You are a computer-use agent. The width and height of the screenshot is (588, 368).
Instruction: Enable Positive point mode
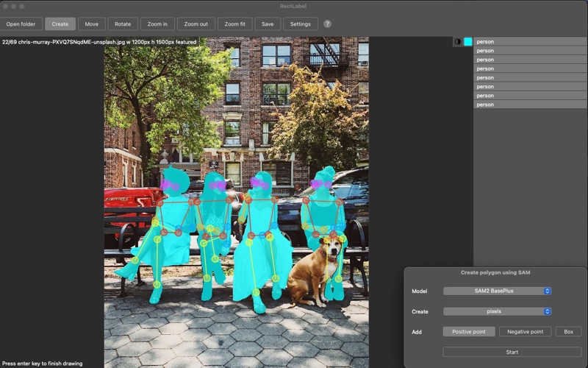(x=469, y=332)
